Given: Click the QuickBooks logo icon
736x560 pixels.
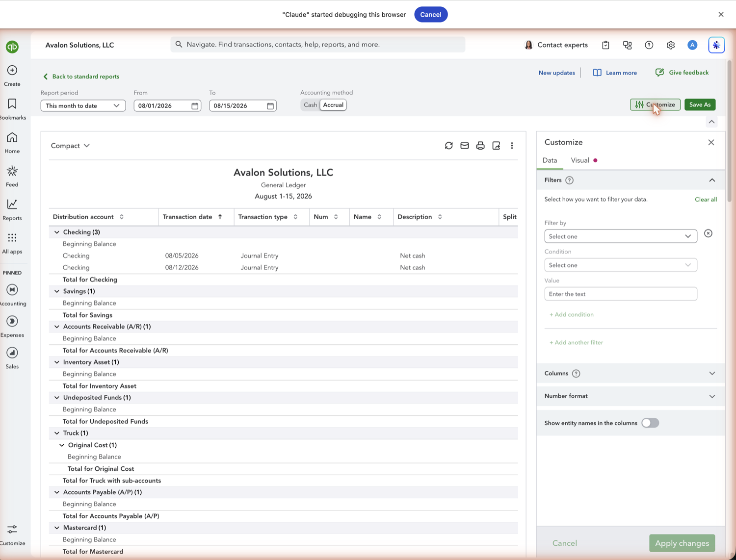Looking at the screenshot, I should point(12,47).
